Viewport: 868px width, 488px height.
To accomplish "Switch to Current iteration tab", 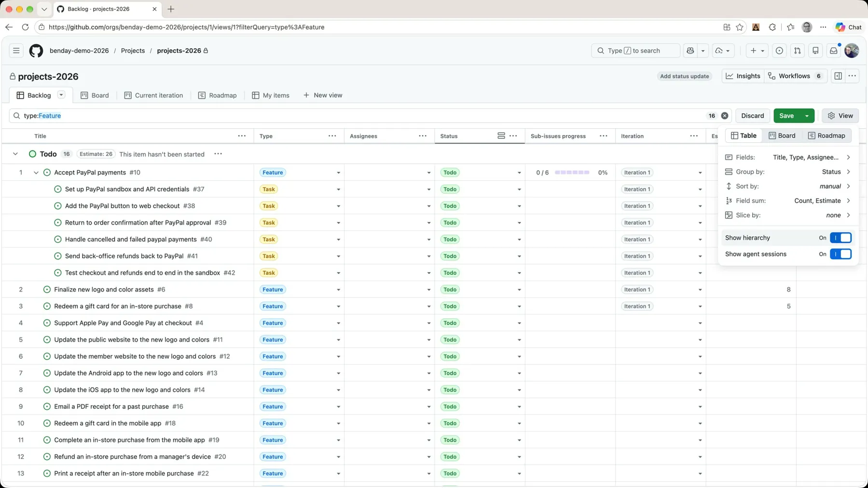I will point(153,95).
